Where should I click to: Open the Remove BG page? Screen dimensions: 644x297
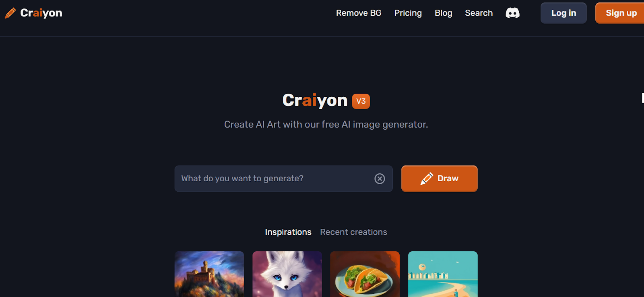click(x=359, y=13)
